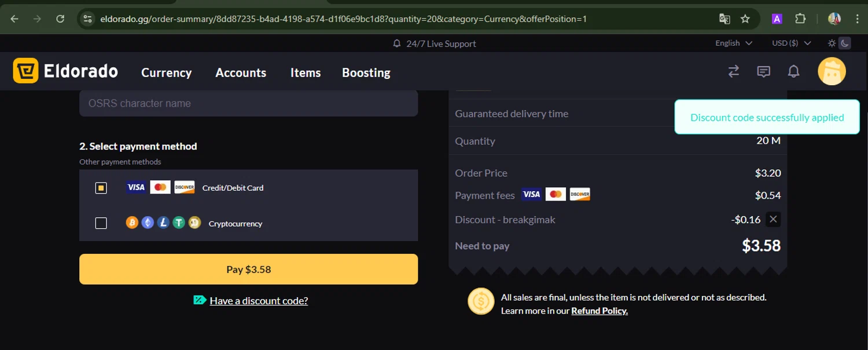Reload the current page
Screen dimensions: 868x350
60,19
